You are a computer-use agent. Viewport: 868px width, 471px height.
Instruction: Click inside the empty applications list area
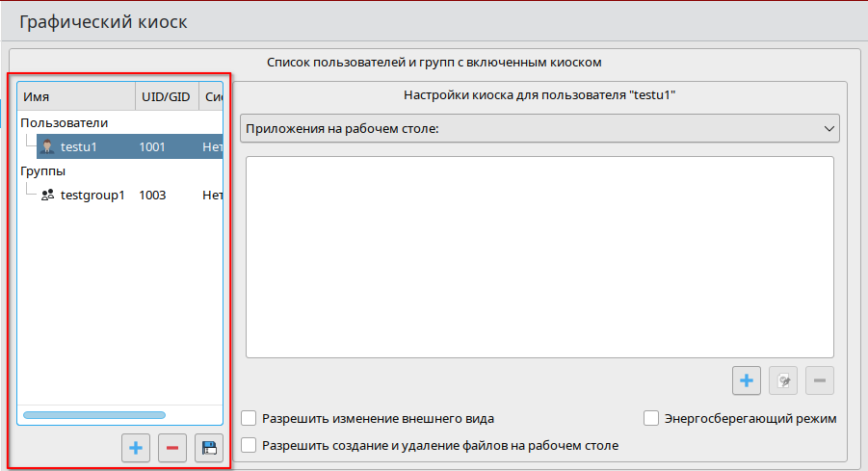(539, 256)
